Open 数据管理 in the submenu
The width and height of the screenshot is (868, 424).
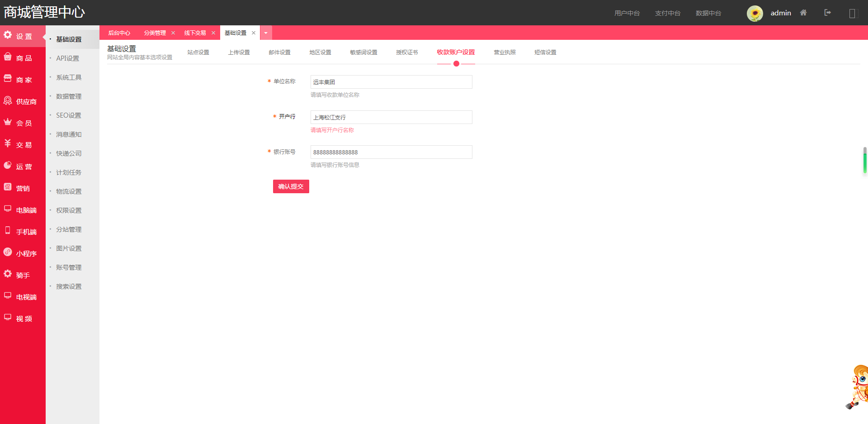69,96
